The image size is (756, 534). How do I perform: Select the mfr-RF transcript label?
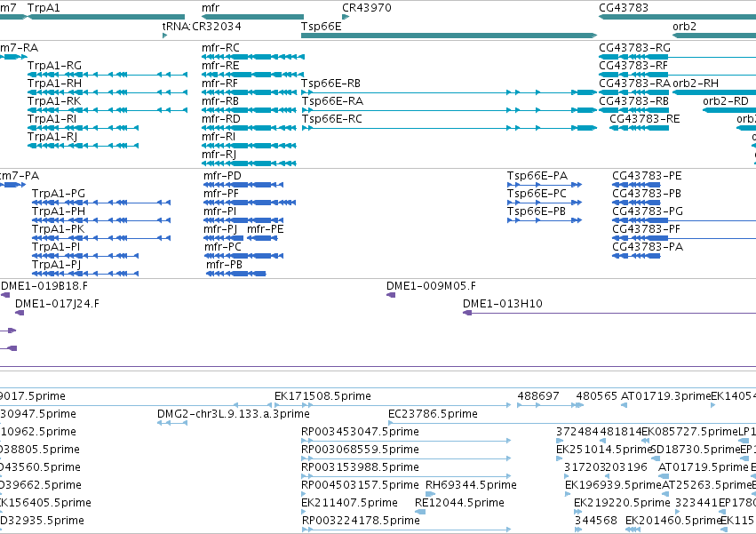coord(219,84)
